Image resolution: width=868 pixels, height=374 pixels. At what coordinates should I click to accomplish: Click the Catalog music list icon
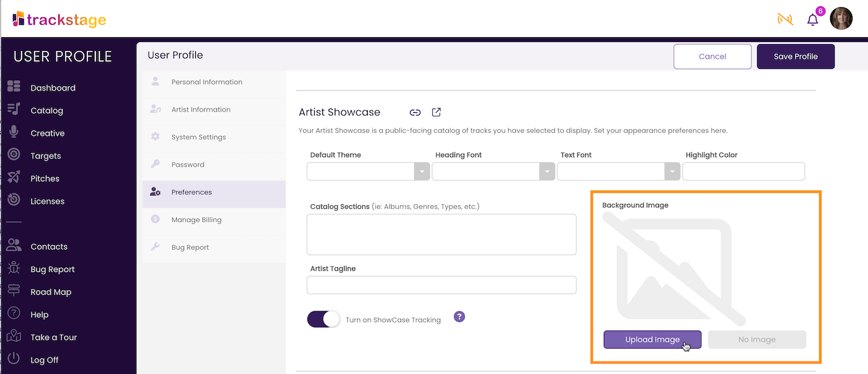(x=14, y=110)
